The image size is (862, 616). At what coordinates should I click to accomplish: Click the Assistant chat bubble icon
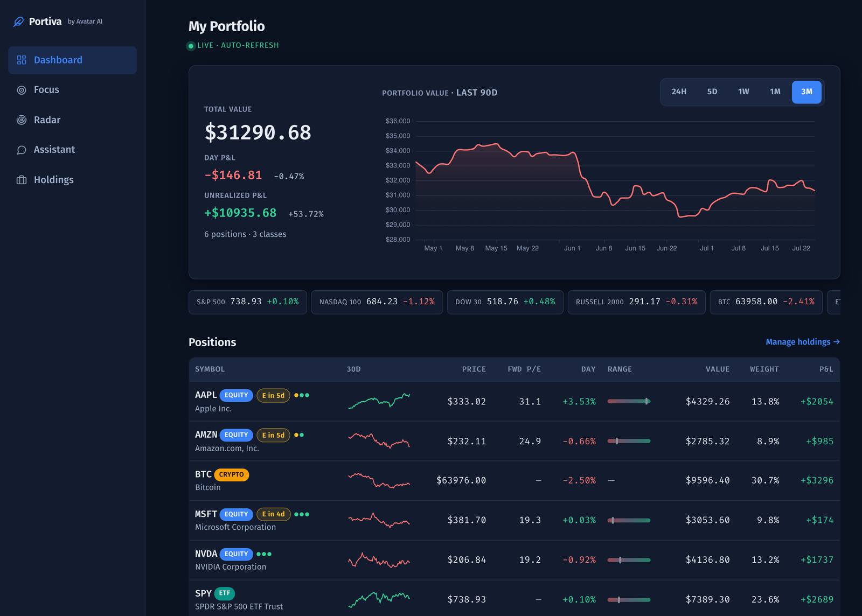22,150
